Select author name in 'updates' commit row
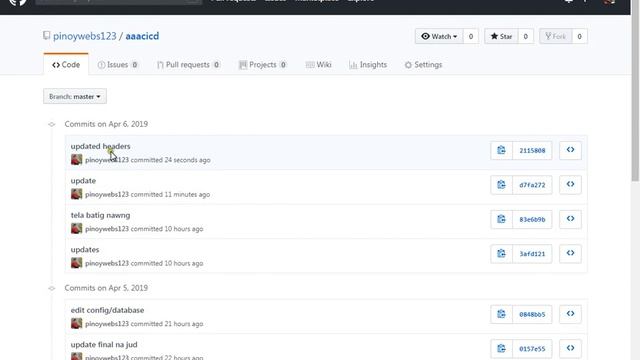This screenshot has width=640, height=360. [x=107, y=263]
